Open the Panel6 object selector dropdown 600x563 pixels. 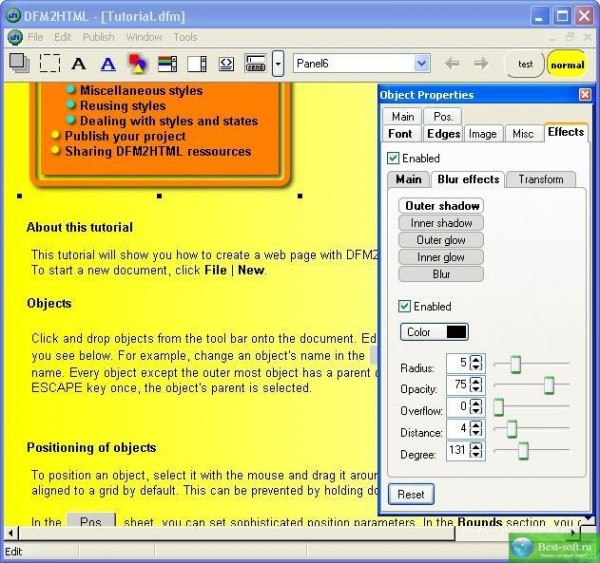tap(421, 64)
